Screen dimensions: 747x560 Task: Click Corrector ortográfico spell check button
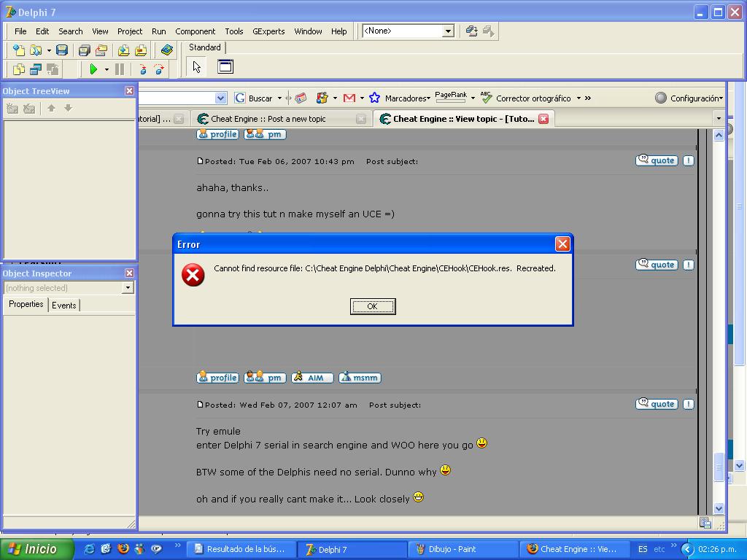point(525,98)
